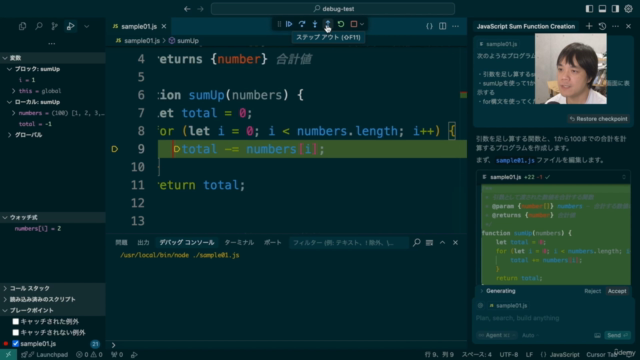Screen dimensions: 640x360
Task: Click the Step Into debug icon
Action: click(315, 24)
